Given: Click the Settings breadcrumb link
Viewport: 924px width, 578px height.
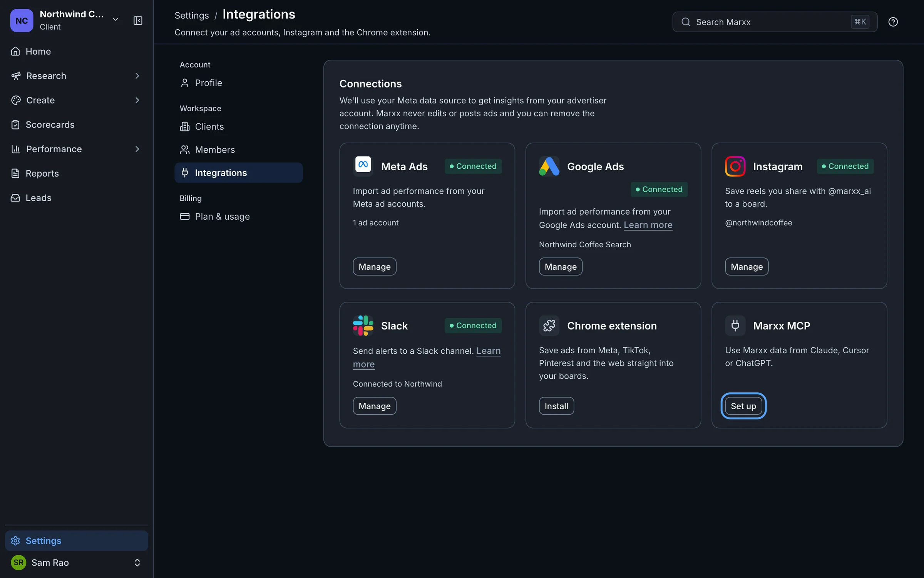Looking at the screenshot, I should pos(191,15).
